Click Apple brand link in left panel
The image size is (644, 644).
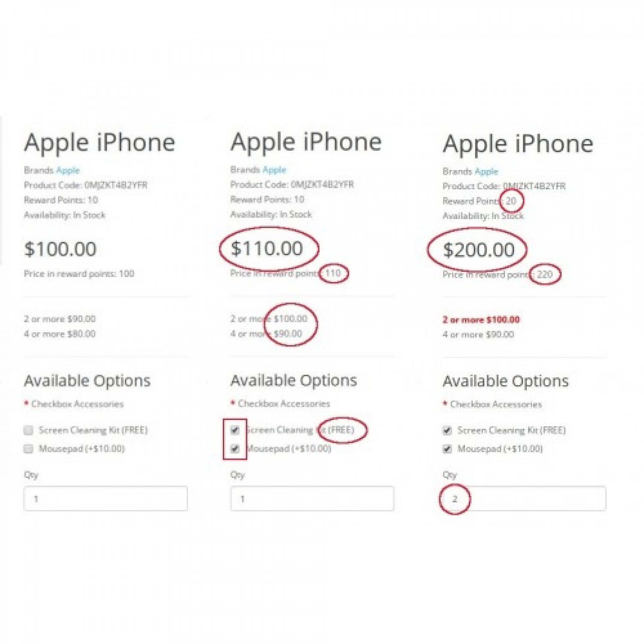[68, 170]
